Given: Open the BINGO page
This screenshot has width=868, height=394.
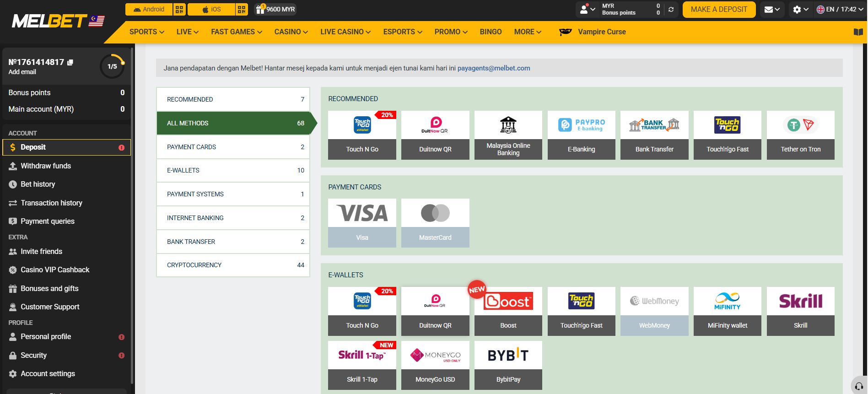Looking at the screenshot, I should [x=491, y=32].
